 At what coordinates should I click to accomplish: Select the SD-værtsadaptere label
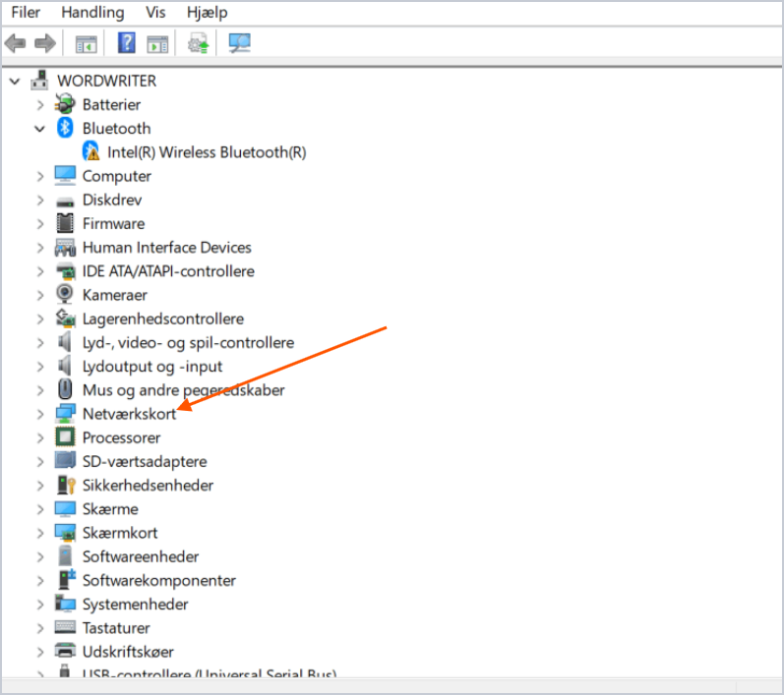145,462
